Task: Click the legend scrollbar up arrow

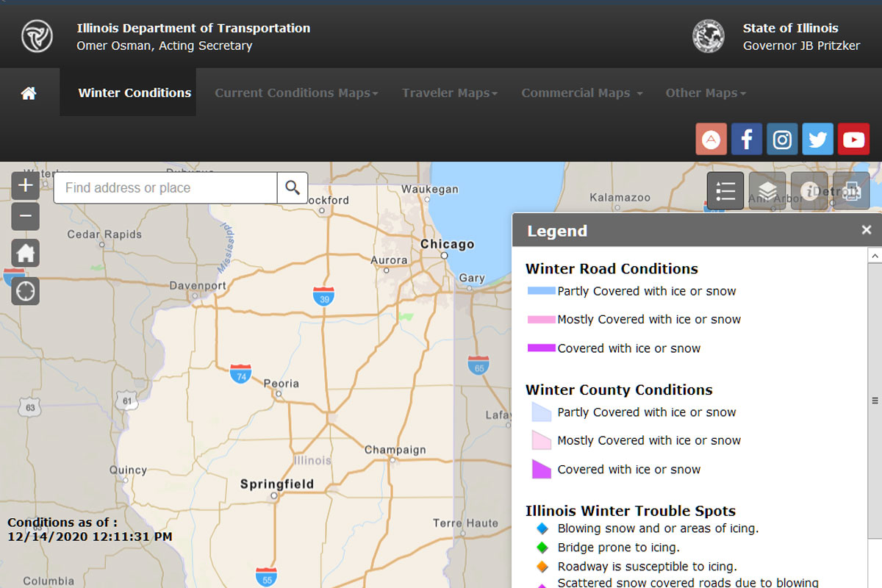Action: [x=875, y=255]
